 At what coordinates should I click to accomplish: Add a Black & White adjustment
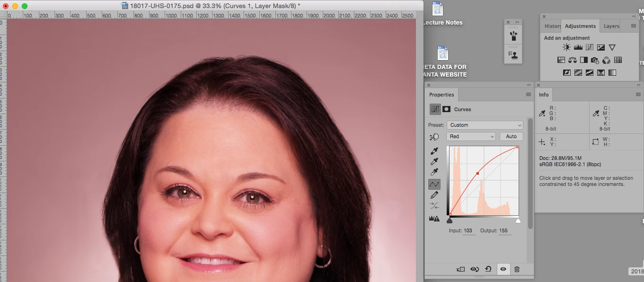tap(584, 60)
